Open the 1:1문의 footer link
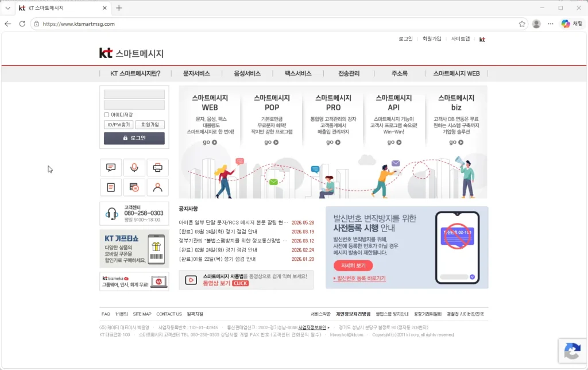588x370 pixels. [x=122, y=314]
